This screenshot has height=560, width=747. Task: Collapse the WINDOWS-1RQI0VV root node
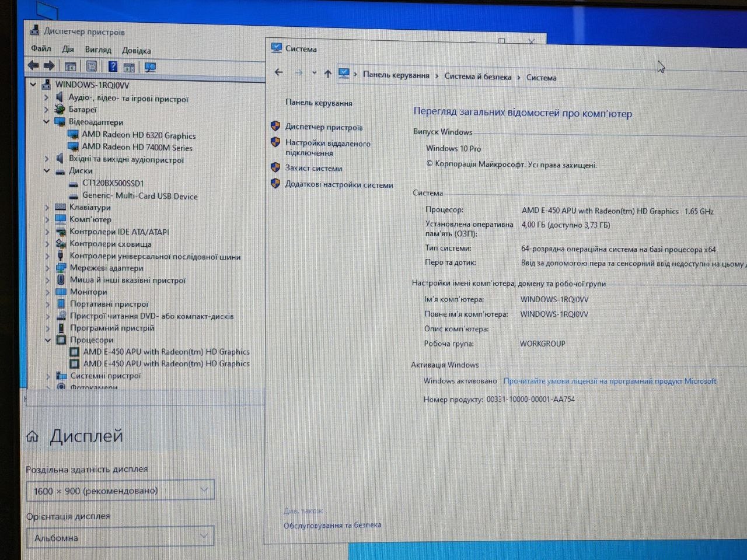click(33, 85)
